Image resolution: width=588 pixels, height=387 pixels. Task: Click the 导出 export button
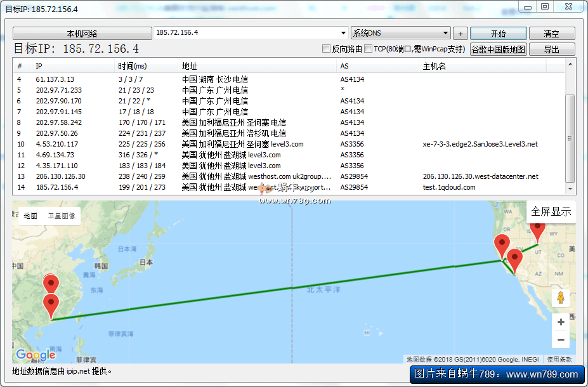[x=551, y=49]
